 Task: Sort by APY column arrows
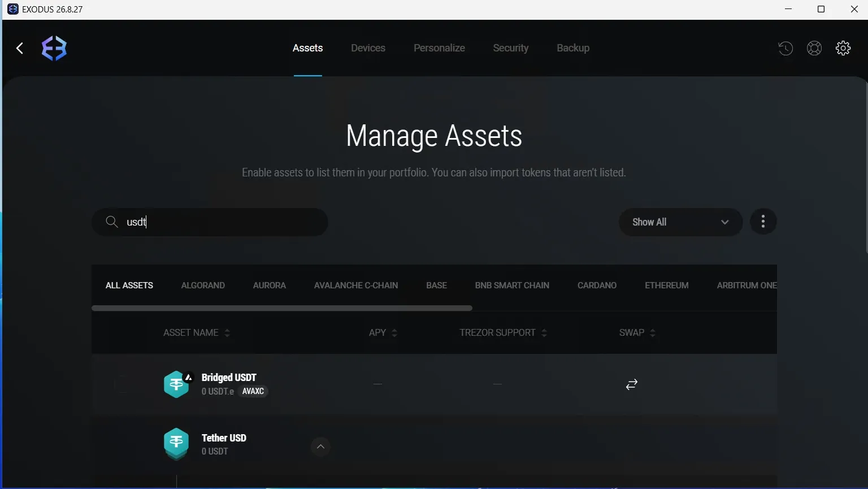pyautogui.click(x=394, y=333)
